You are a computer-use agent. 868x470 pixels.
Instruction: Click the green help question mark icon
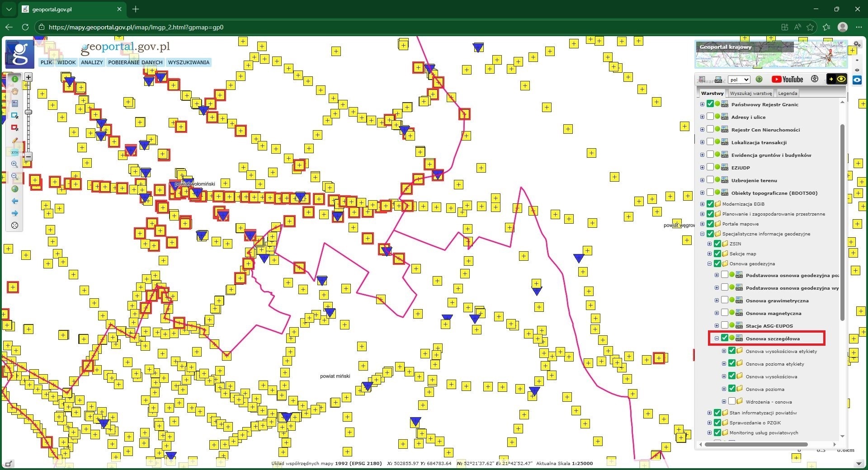pyautogui.click(x=759, y=80)
